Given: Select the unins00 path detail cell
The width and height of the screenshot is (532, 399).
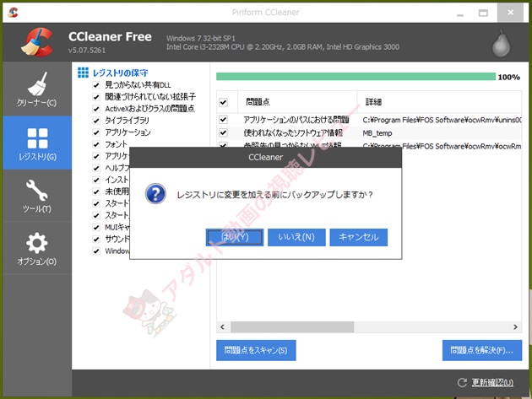Looking at the screenshot, I should [442, 120].
